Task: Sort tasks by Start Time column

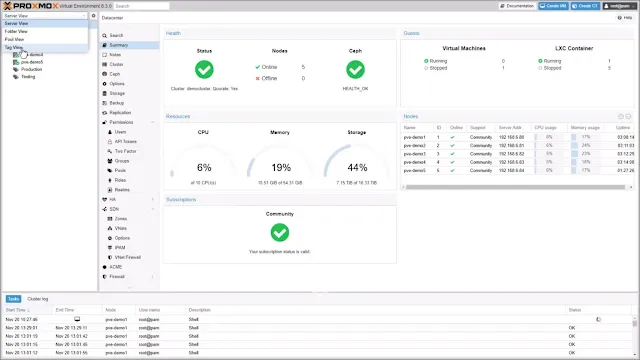Action: point(28,310)
